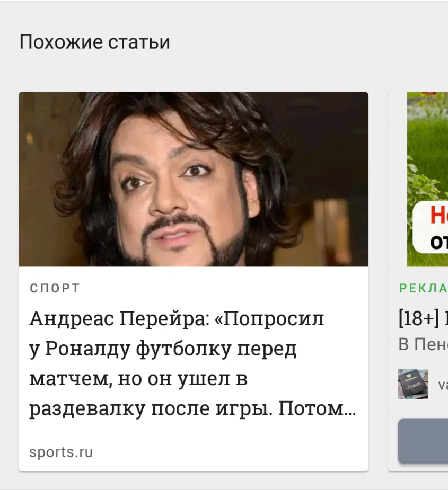Viewport: 448px width, 490px height.
Task: Click the СПОРТ category label
Action: (x=55, y=288)
